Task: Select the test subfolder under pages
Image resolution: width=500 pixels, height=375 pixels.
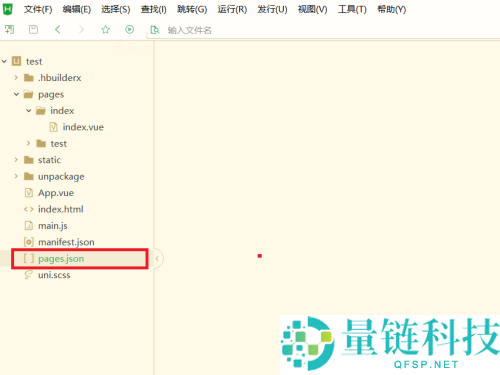Action: pyautogui.click(x=59, y=144)
